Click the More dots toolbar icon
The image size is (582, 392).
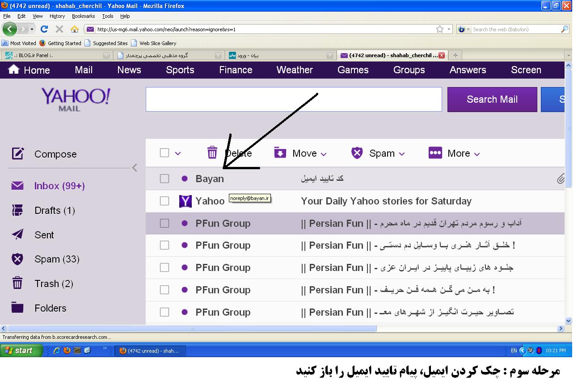[435, 153]
